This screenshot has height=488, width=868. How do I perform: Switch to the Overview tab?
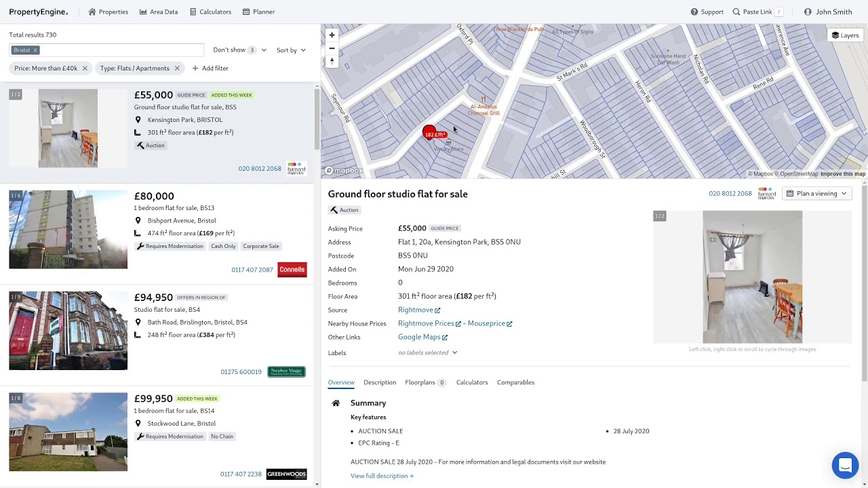point(341,382)
